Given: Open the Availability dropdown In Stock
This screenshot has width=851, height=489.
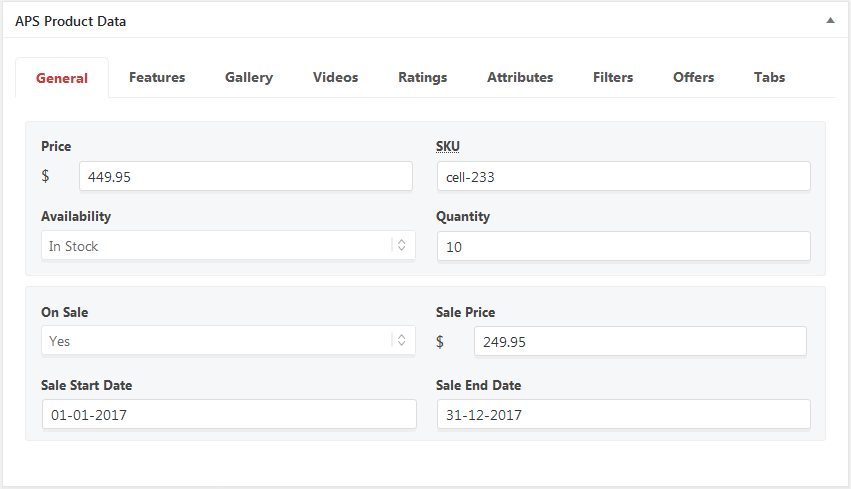Looking at the screenshot, I should pyautogui.click(x=228, y=246).
